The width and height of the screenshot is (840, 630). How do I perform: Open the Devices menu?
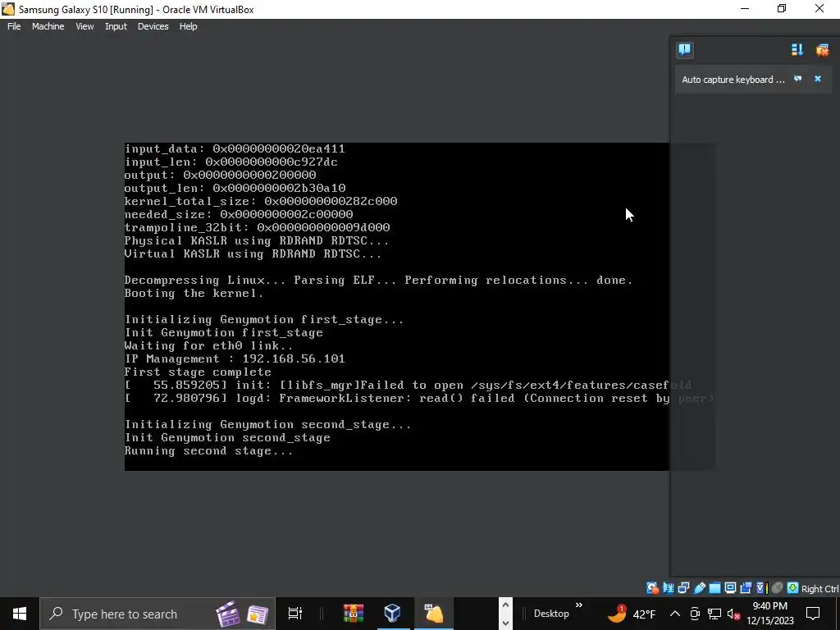click(x=153, y=26)
